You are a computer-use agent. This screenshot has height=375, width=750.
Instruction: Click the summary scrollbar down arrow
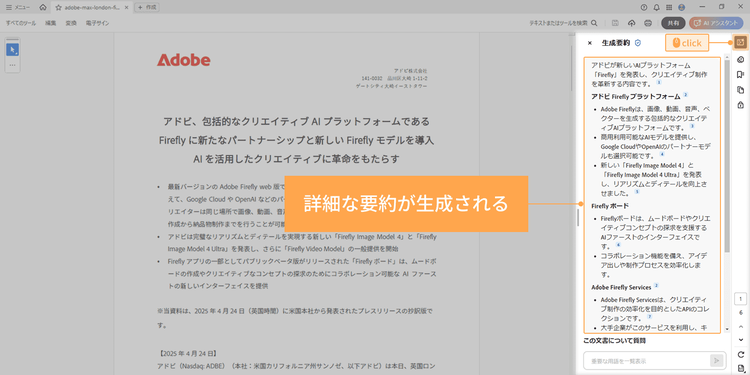coord(728,329)
